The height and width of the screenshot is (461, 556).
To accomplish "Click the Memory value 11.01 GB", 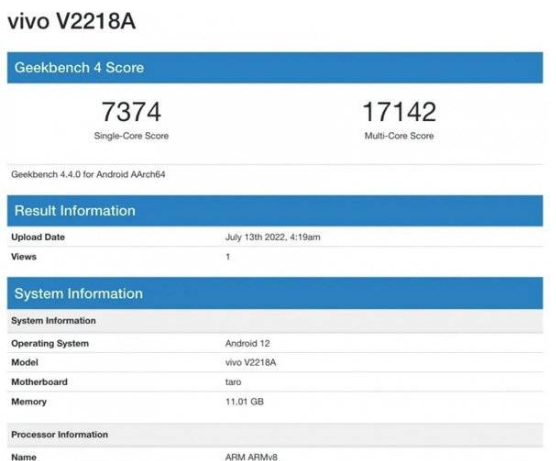I will 244,401.
